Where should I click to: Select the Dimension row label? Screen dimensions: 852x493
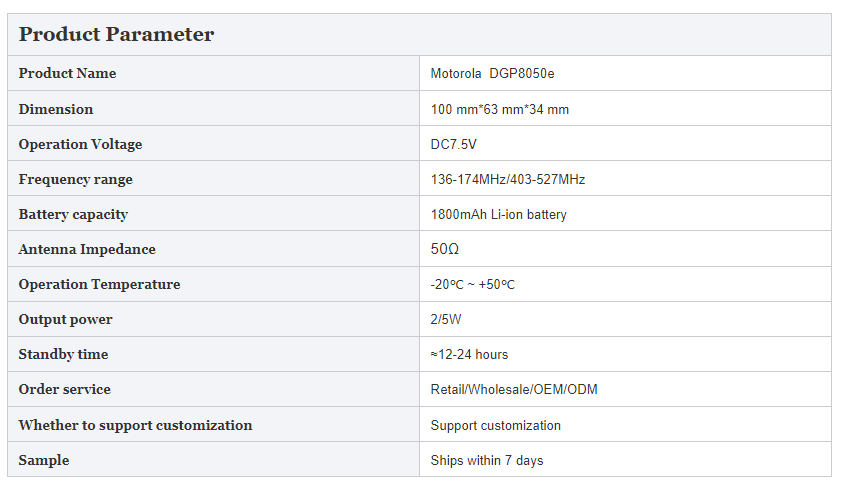55,109
